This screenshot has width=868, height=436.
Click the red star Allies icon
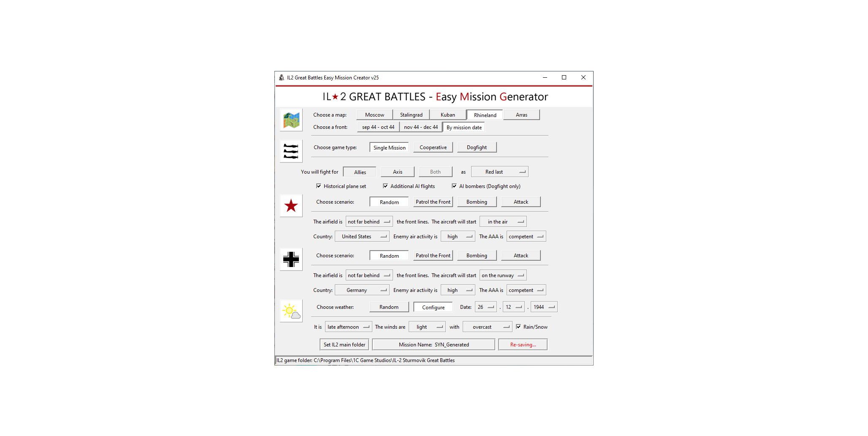(x=291, y=206)
